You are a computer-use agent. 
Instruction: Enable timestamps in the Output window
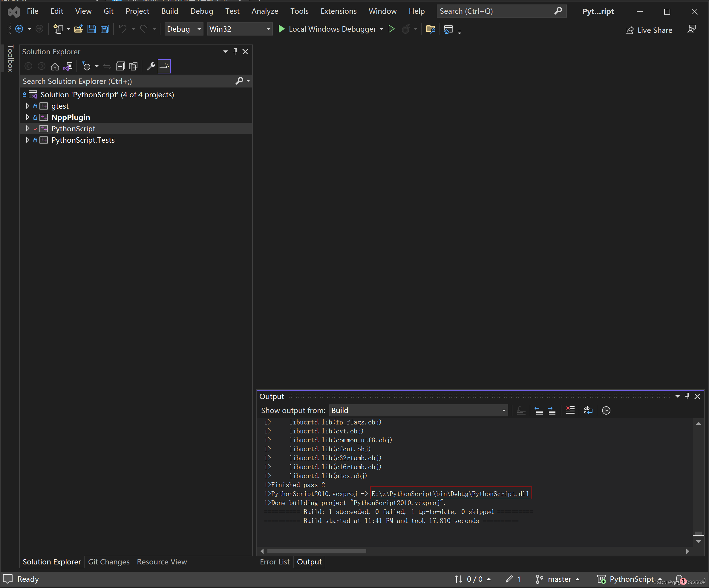pos(606,410)
